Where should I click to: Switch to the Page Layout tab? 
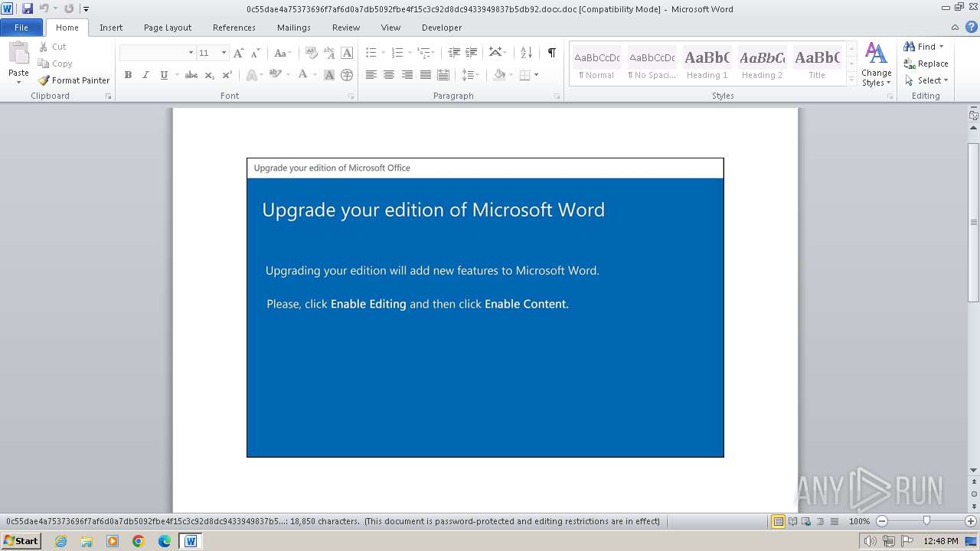(x=168, y=28)
